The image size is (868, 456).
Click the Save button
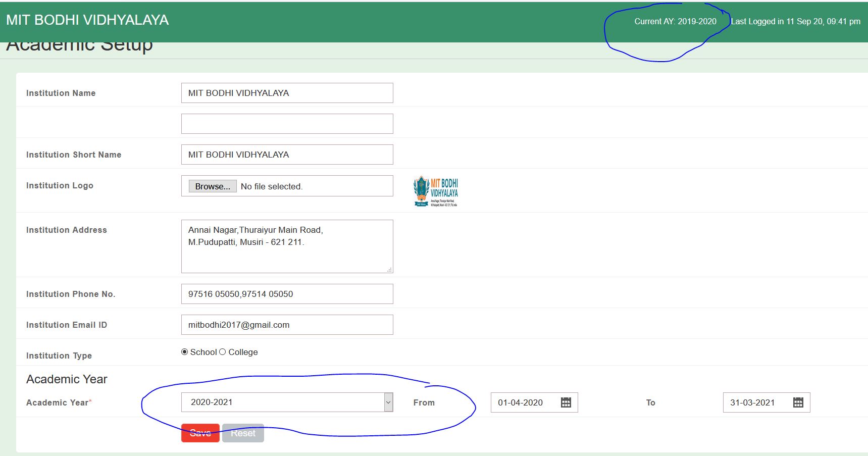[x=200, y=433]
